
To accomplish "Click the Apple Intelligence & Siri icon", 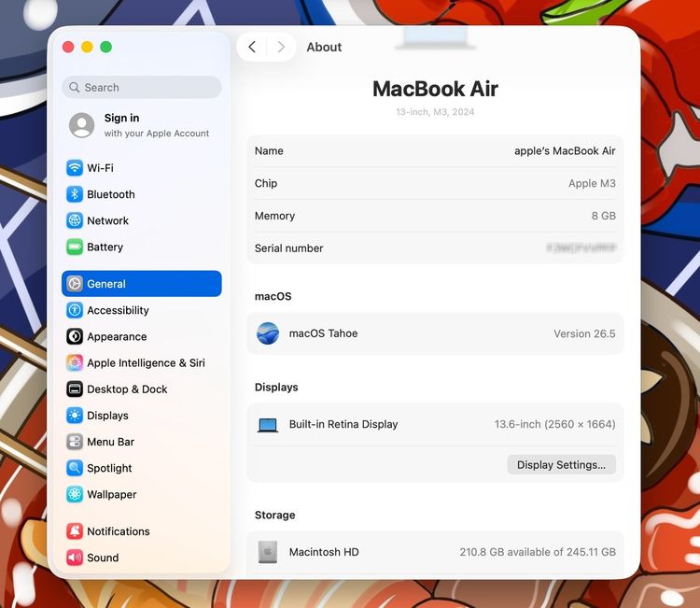I will pos(75,362).
